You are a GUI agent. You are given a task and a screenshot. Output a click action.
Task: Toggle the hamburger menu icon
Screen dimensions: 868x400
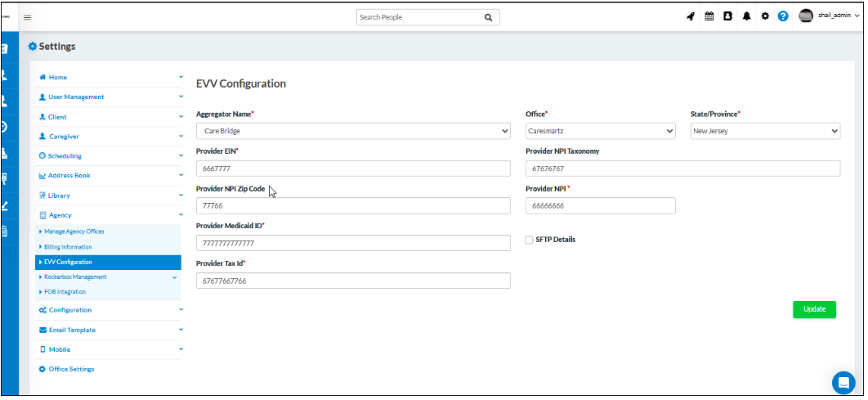point(27,17)
